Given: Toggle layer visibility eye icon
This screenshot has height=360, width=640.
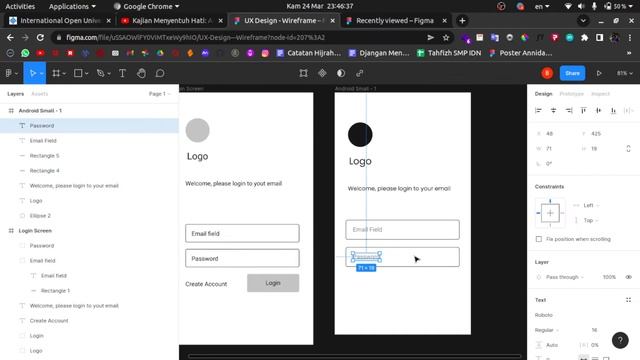Looking at the screenshot, I should coord(628,277).
